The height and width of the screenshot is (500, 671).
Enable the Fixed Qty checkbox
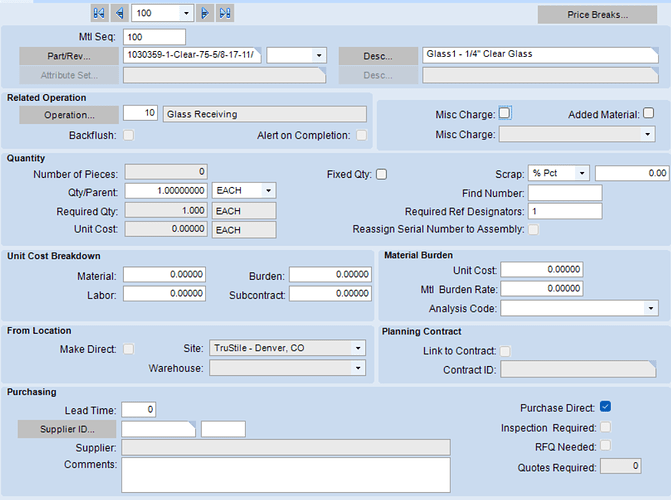point(381,174)
